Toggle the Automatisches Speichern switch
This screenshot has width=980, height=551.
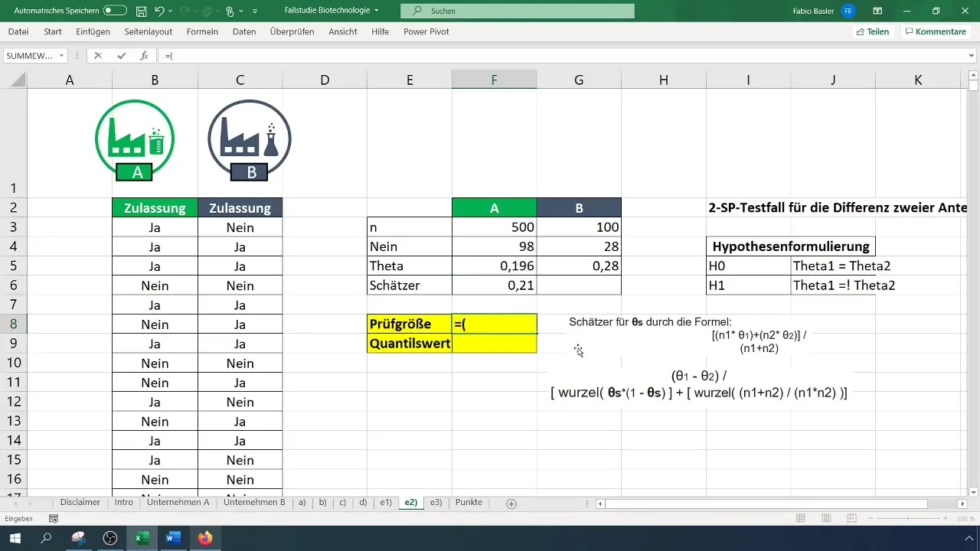coord(115,11)
